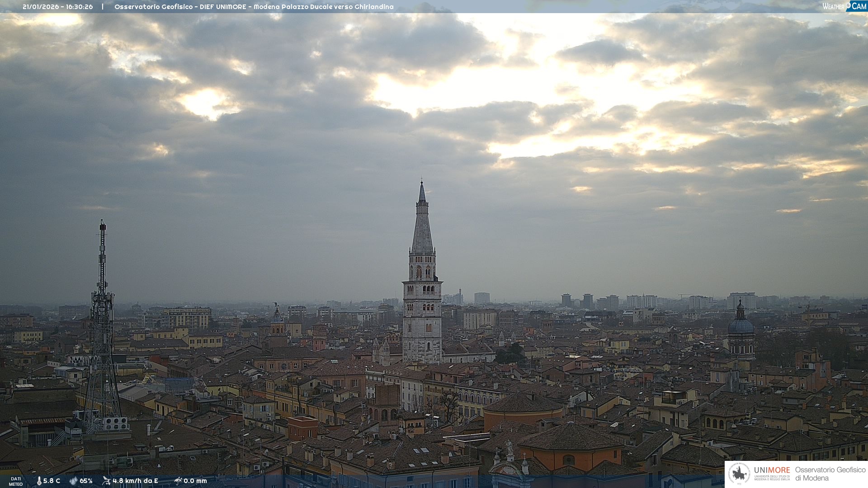Click the 65% humidity value

86,481
